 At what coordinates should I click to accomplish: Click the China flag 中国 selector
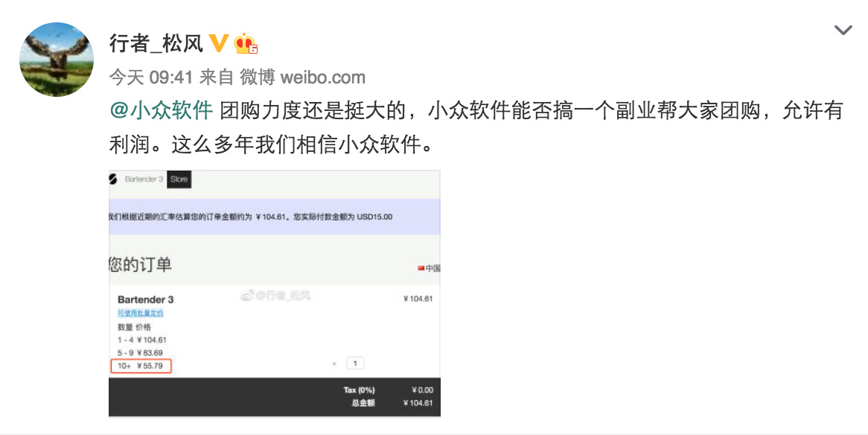coord(429,268)
